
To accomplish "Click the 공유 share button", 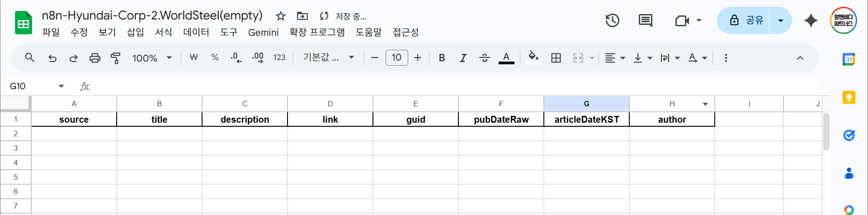I will pos(744,20).
